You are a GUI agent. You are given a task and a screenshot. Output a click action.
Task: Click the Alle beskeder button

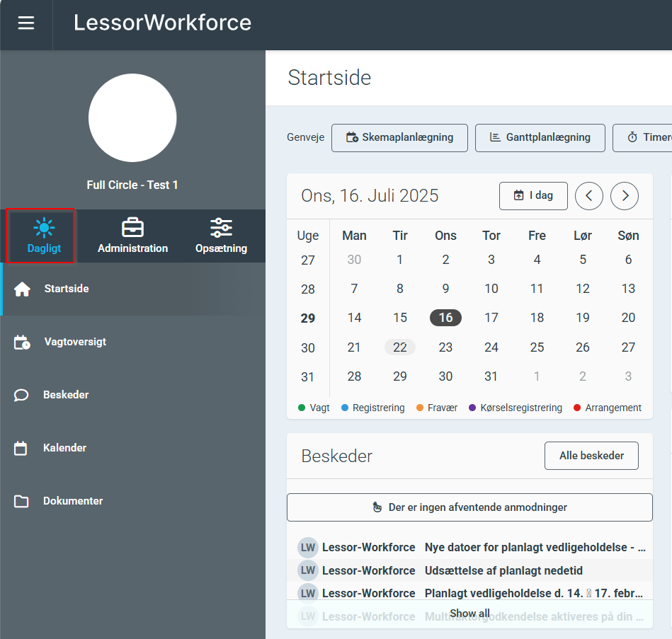click(x=591, y=456)
